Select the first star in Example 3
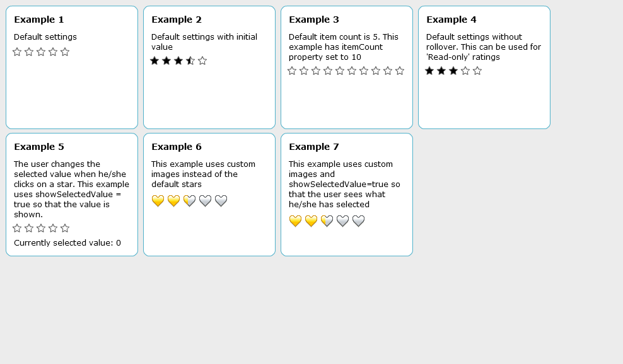Viewport: 623px width, 364px height. pyautogui.click(x=292, y=71)
